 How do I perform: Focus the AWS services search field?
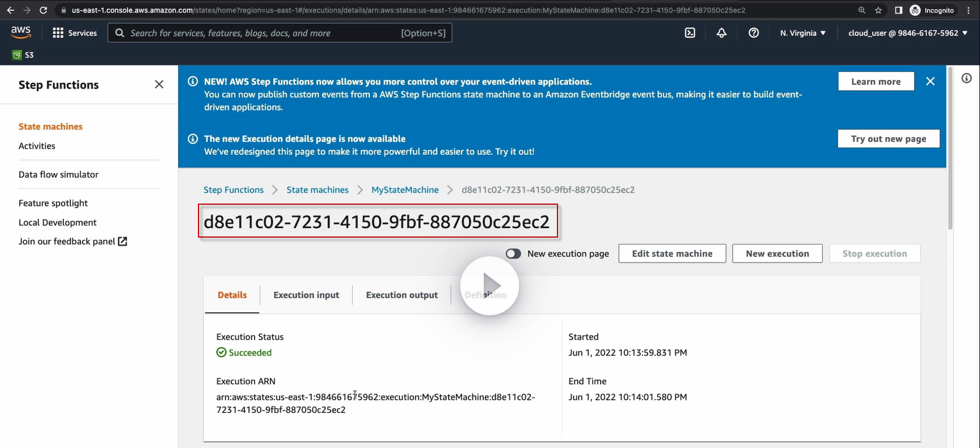280,33
